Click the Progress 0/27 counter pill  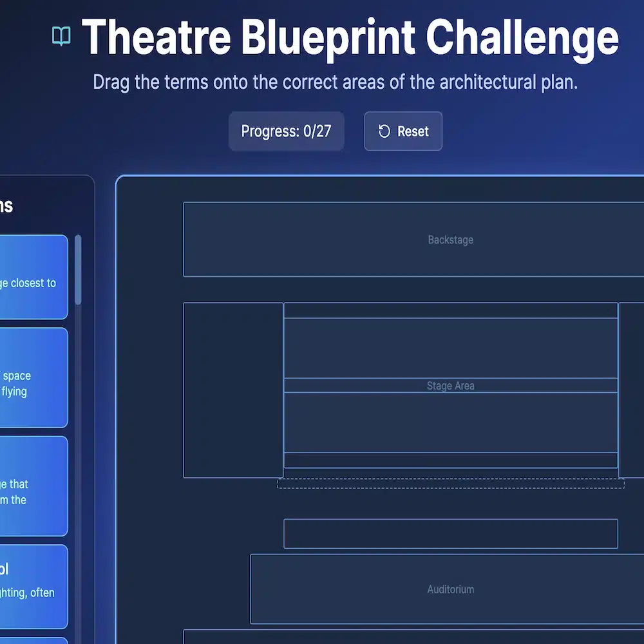tap(286, 131)
